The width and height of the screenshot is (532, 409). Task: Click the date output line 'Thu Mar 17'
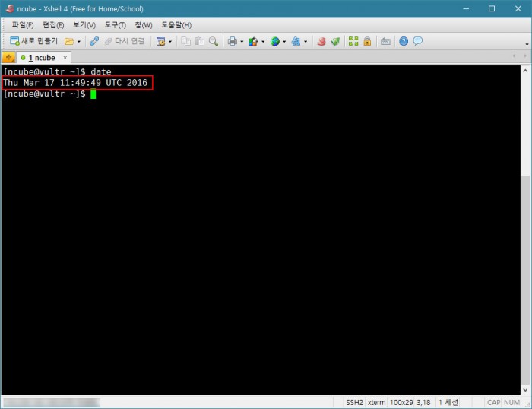click(x=75, y=83)
